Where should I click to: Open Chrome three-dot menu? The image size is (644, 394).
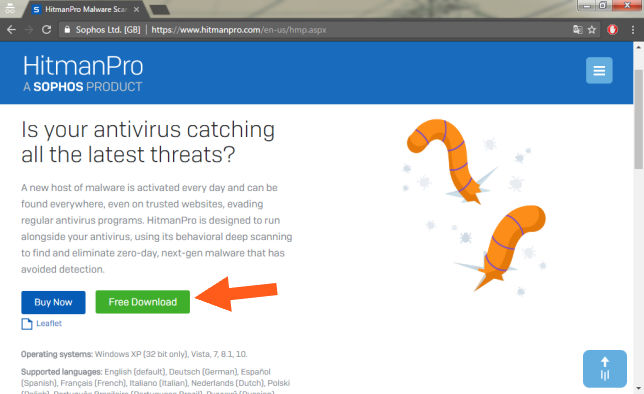click(x=633, y=30)
